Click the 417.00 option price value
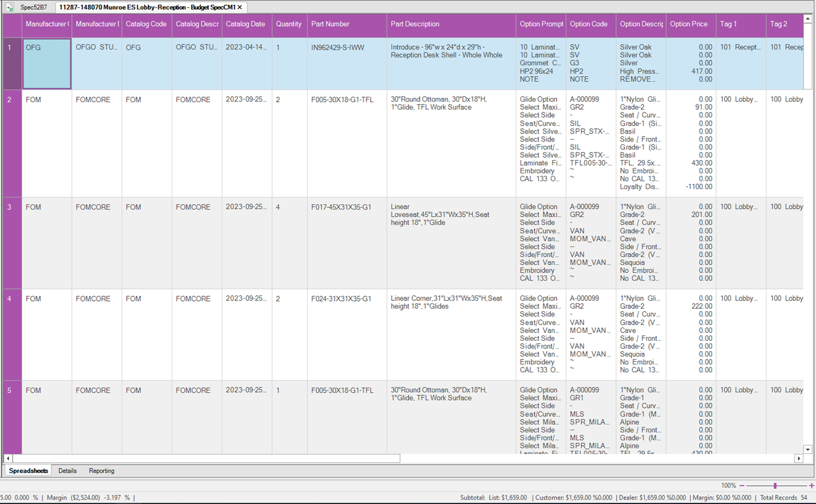The height and width of the screenshot is (504, 816). point(702,71)
